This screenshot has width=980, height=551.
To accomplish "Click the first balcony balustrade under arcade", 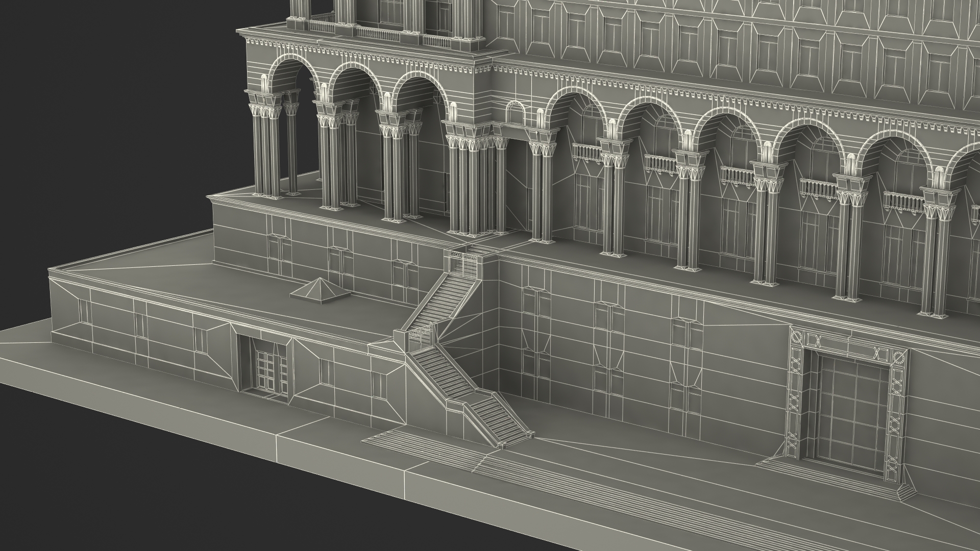I will click(587, 151).
